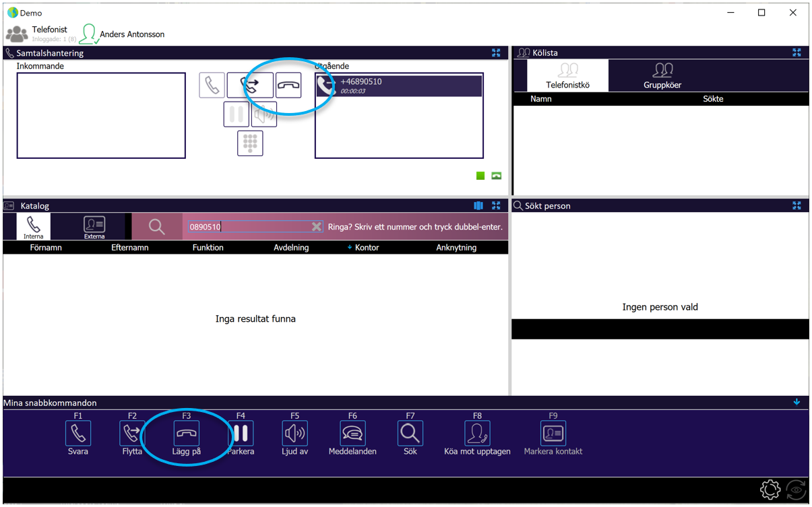The width and height of the screenshot is (812, 507).
Task: Select the outgoing call +46890510
Action: tap(399, 86)
